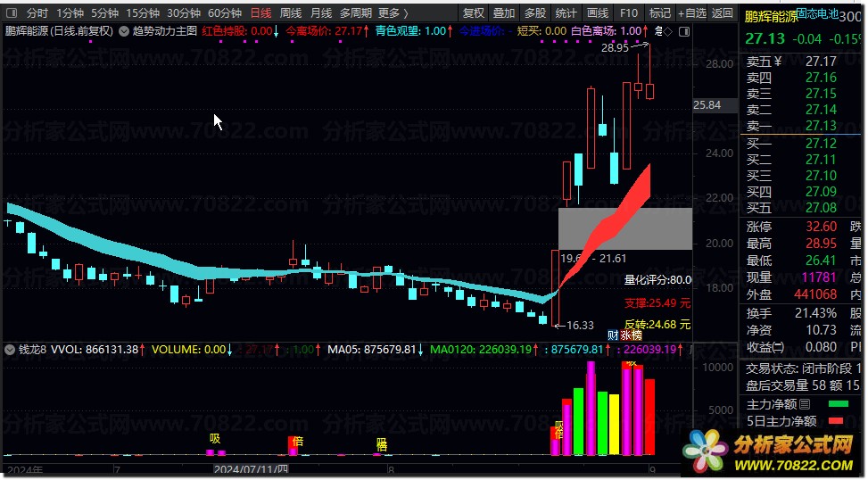
Task: Click the 趋势动力主图 indicator name
Action: [165, 31]
